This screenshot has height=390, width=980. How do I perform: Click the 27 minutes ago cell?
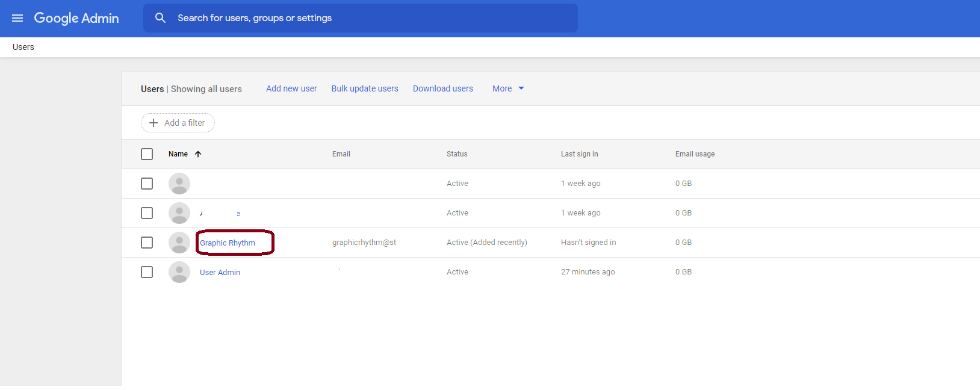(x=588, y=272)
